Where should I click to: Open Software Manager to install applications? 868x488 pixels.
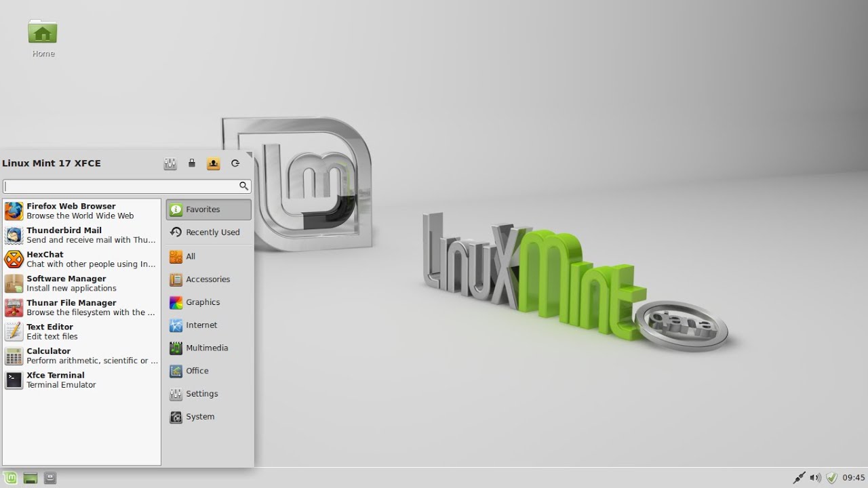[81, 283]
